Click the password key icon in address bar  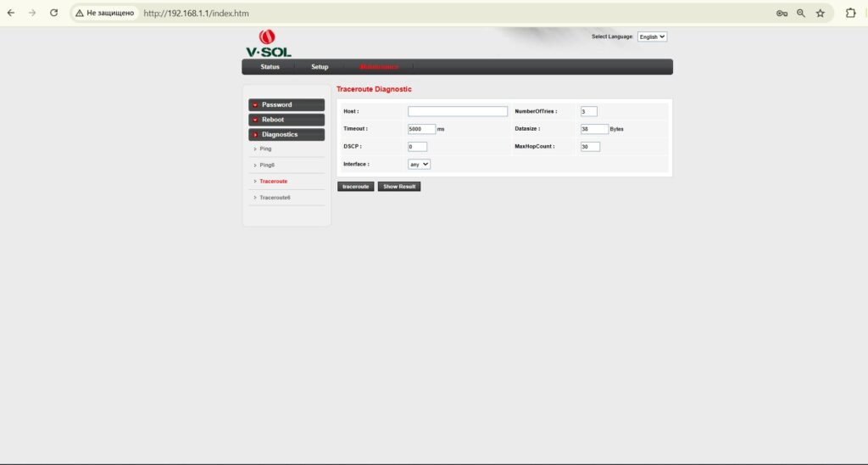[782, 14]
